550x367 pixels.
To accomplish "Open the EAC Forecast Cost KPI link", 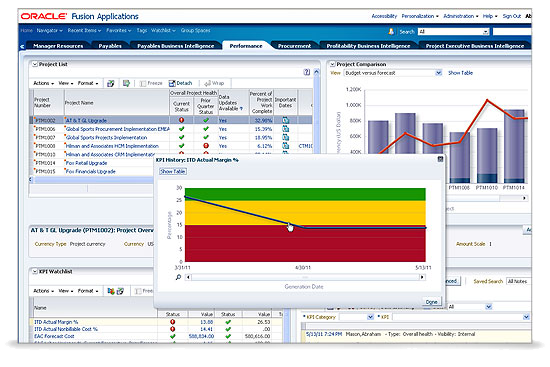I will click(x=54, y=336).
